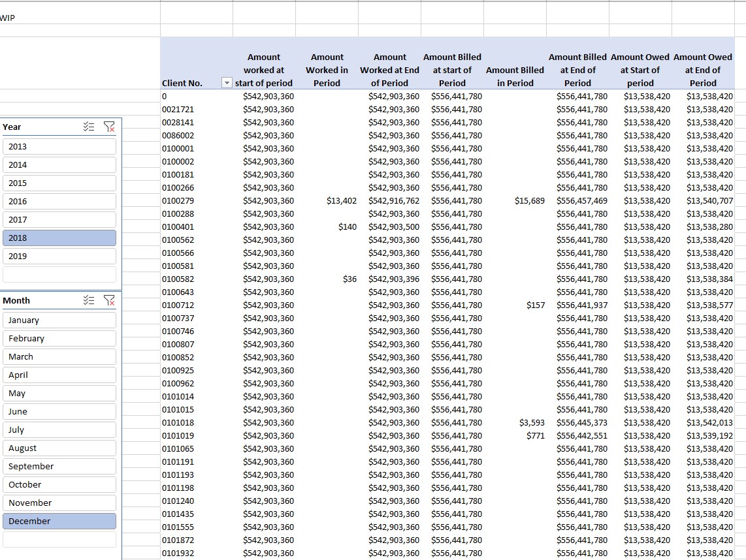This screenshot has width=746, height=560.
Task: Select 2015 in the Year slicer
Action: pos(59,183)
